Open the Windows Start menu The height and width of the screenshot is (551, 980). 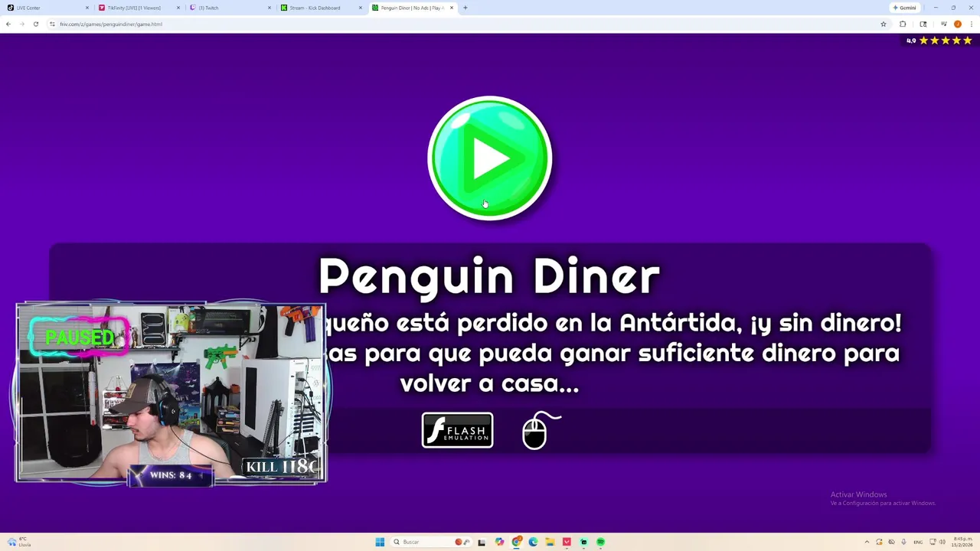380,542
